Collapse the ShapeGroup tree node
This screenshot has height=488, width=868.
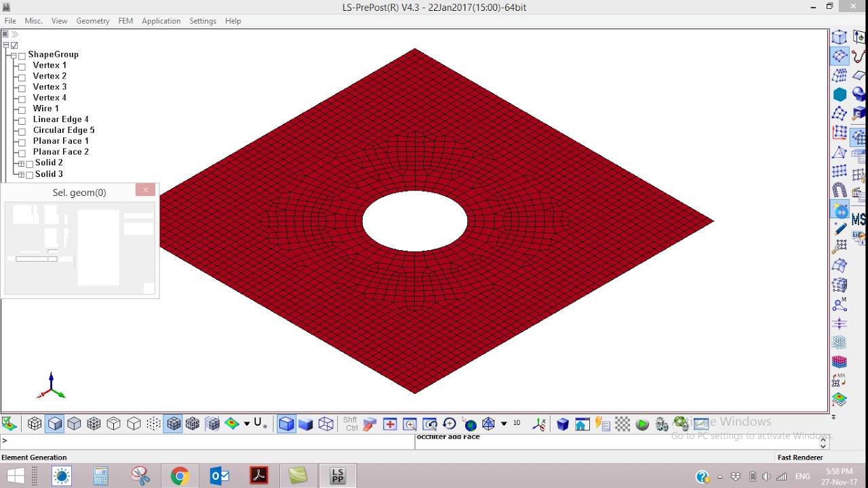click(x=14, y=55)
